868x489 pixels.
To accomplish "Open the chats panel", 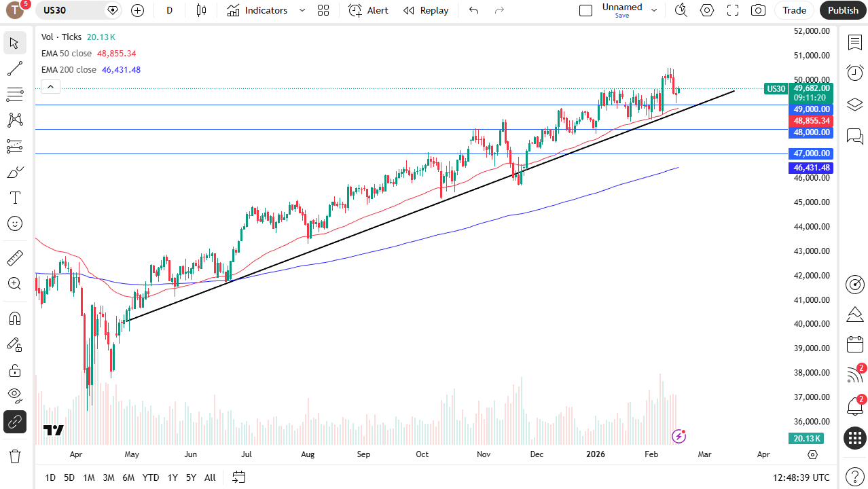I will tap(854, 136).
